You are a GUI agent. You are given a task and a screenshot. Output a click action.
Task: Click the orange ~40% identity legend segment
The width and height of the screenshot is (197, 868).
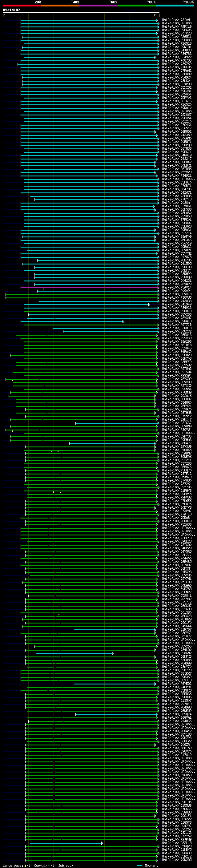(x=60, y=6)
